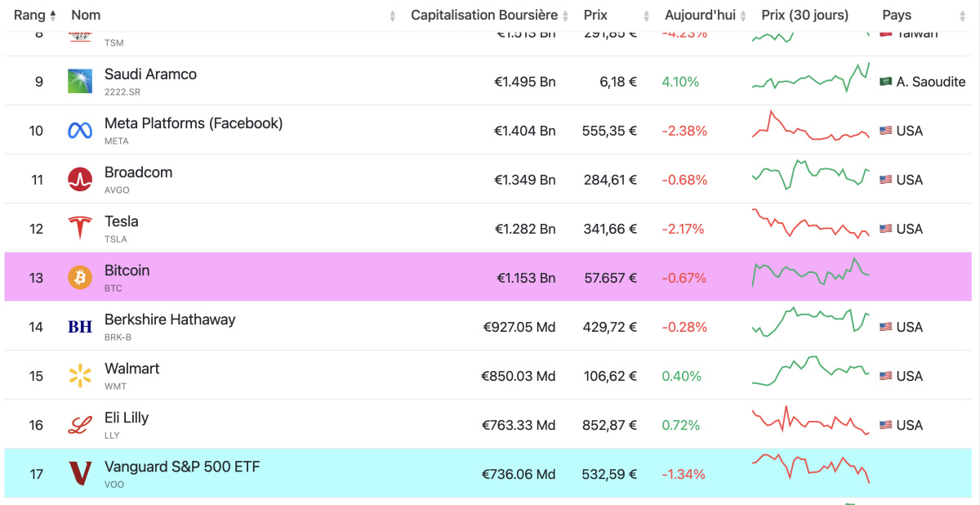
Task: Click the Tesla logo icon
Action: pos(80,229)
